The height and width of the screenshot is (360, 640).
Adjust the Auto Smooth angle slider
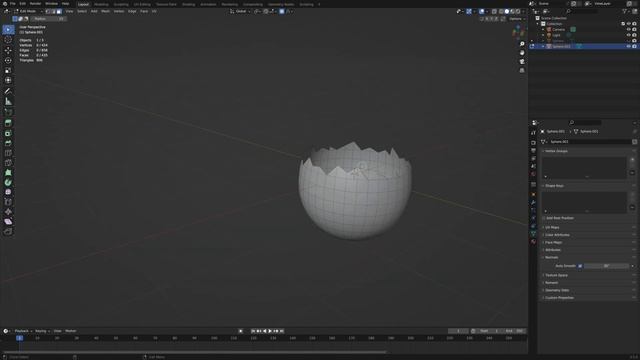(606, 266)
